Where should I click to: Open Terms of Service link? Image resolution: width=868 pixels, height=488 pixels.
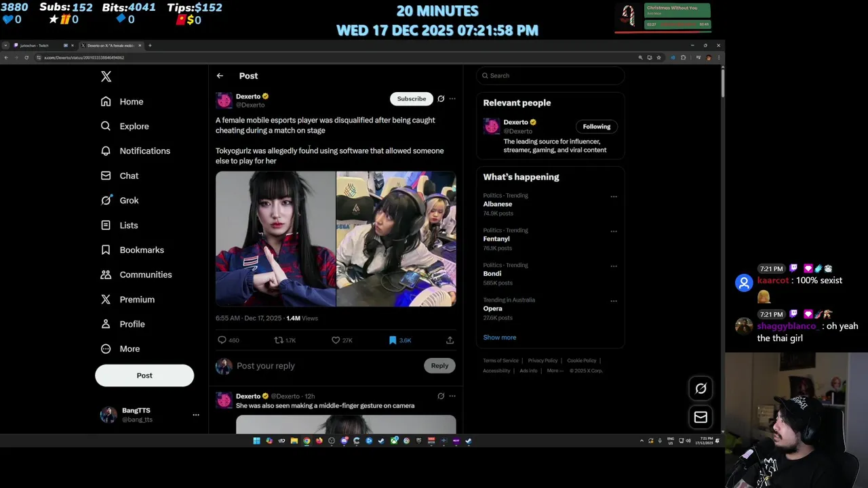500,361
